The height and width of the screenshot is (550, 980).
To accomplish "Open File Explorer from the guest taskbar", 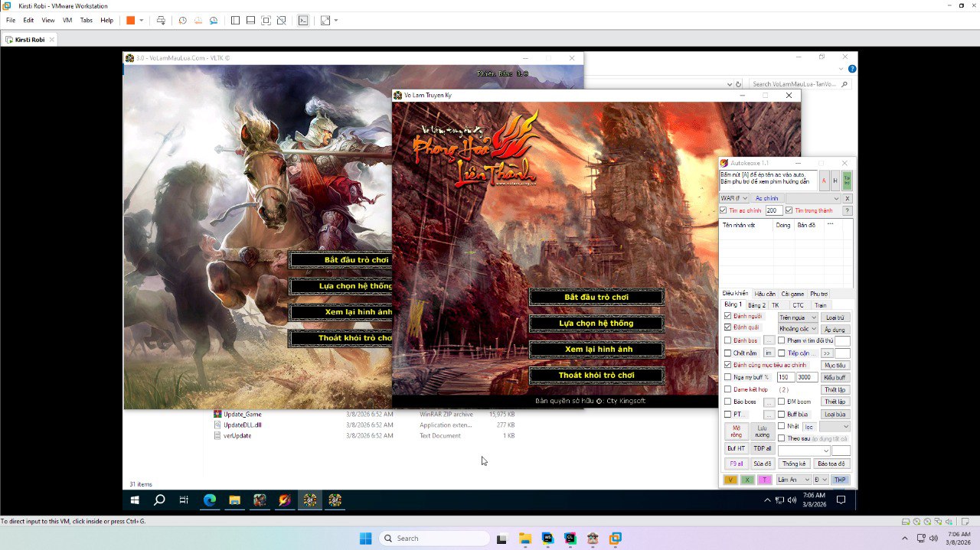I will 234,500.
